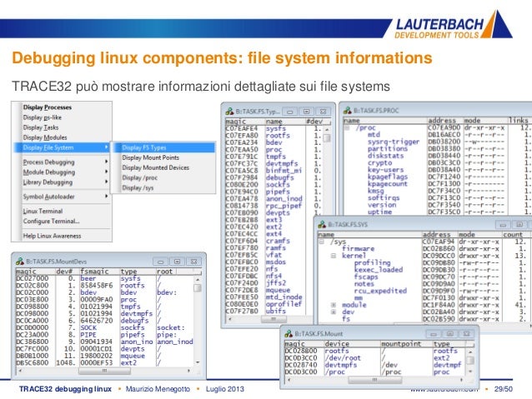Open Linux Terminal from the menu

coord(43,211)
